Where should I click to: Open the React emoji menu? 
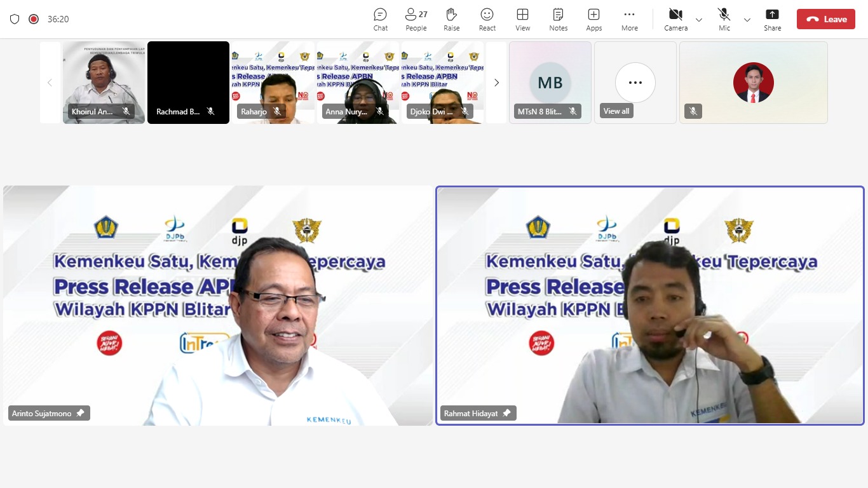pyautogui.click(x=487, y=19)
